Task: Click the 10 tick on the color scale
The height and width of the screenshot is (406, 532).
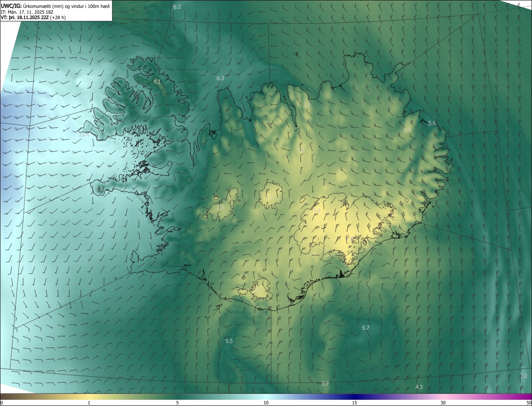Action: 266,403
